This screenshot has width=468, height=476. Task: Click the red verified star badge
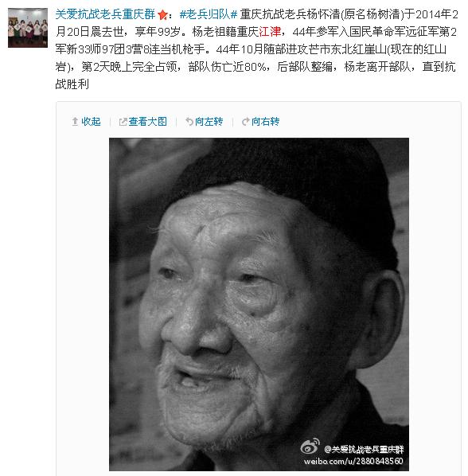tap(163, 14)
